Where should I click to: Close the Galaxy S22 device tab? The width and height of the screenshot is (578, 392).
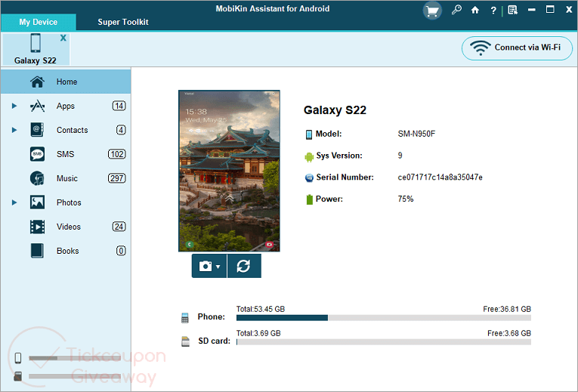(x=63, y=38)
